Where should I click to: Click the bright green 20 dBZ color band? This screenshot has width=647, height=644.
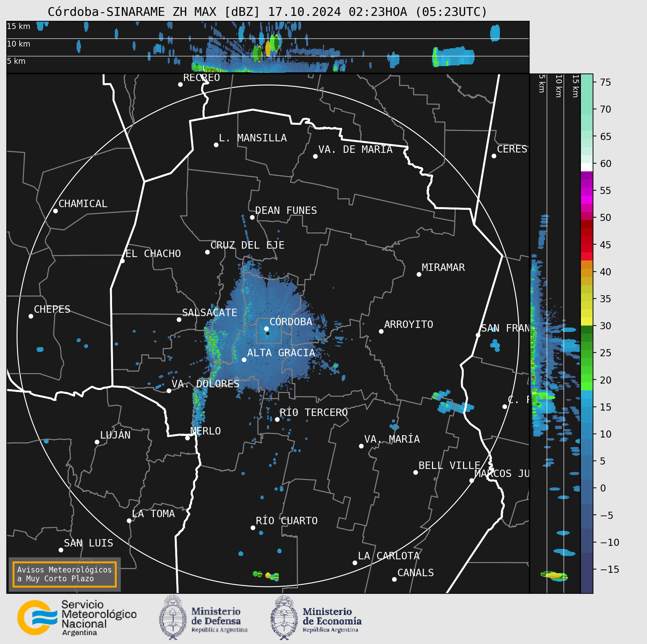point(587,386)
